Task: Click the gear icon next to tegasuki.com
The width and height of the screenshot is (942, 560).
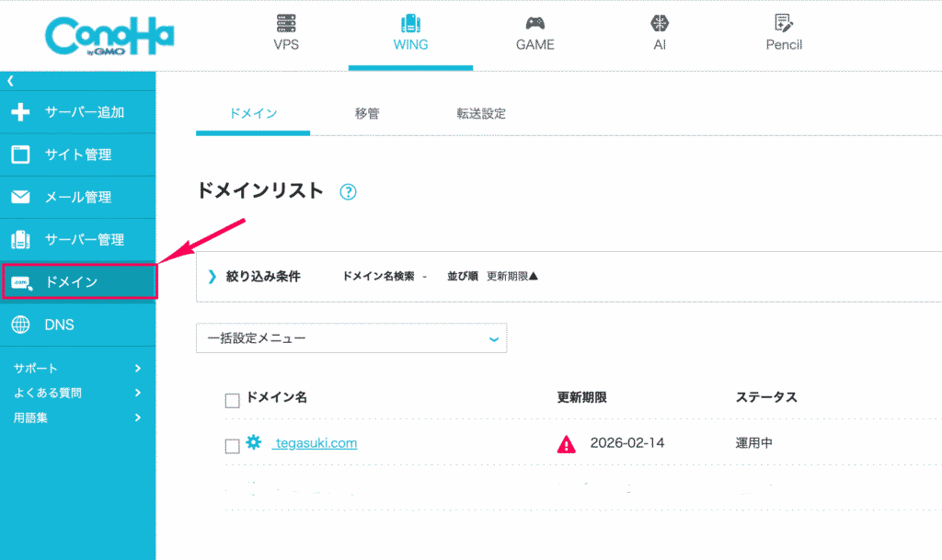Action: point(254,443)
